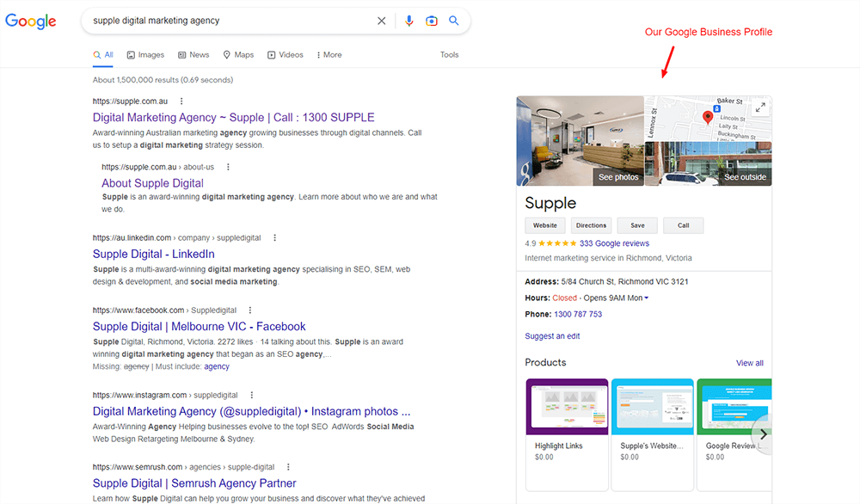Viewport: 860px width, 504px height.
Task: Open options dots next to LinkedIn result
Action: (275, 237)
